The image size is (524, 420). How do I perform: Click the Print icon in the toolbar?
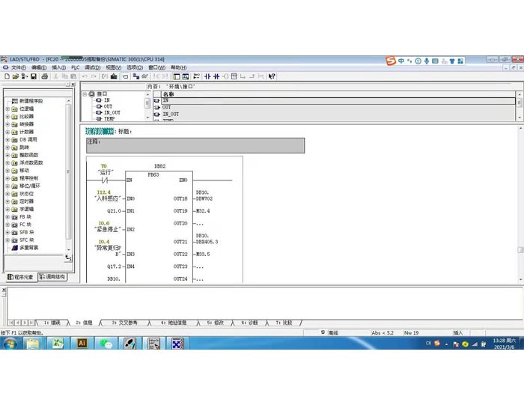(45, 76)
